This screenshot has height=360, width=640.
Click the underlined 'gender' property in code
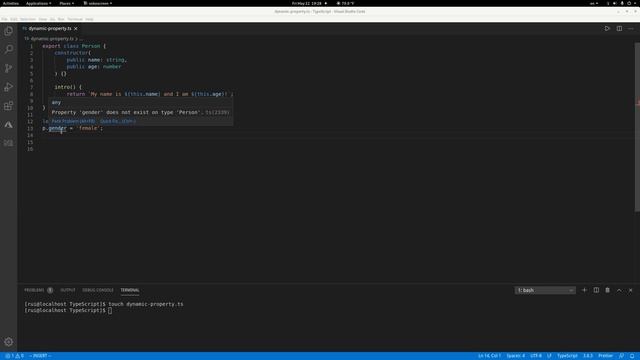click(58, 128)
